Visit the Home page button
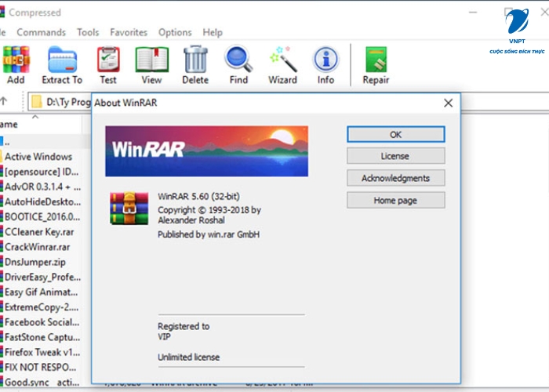The height and width of the screenshot is (392, 549). [396, 200]
